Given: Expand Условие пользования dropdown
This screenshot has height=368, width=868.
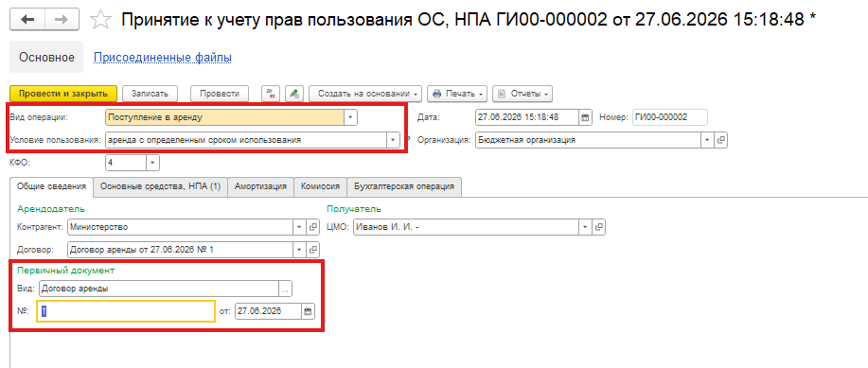Looking at the screenshot, I should coord(393,141).
